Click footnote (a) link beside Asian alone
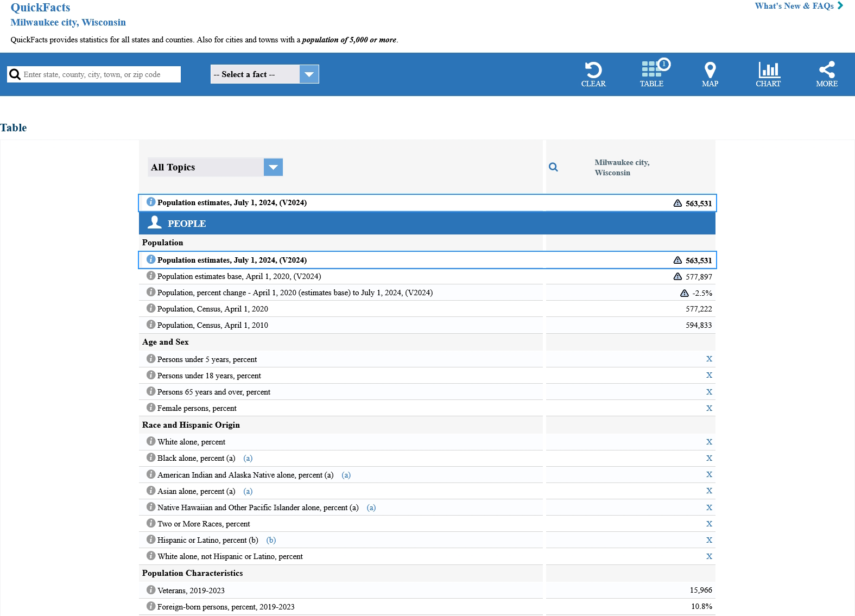Viewport: 855px width, 616px height. tap(248, 492)
